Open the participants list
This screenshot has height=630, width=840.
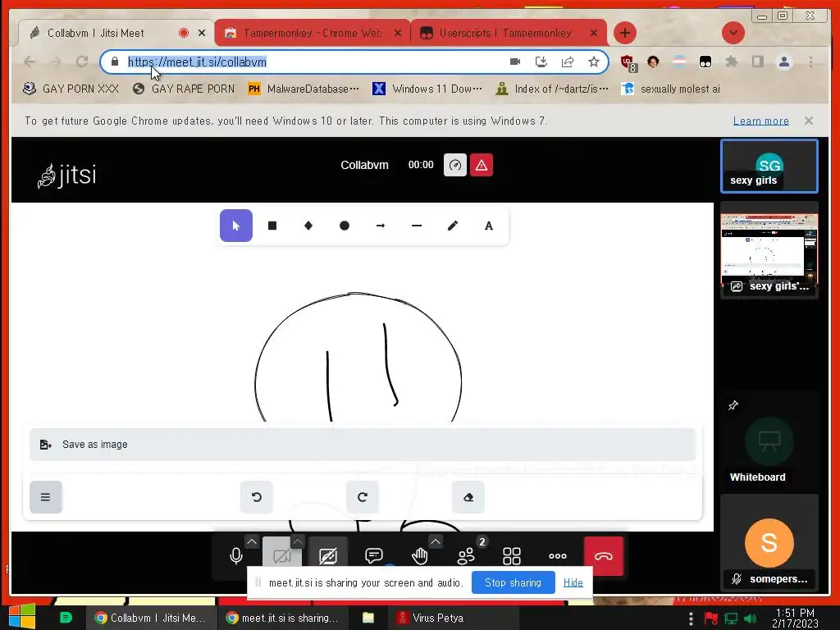pyautogui.click(x=466, y=556)
